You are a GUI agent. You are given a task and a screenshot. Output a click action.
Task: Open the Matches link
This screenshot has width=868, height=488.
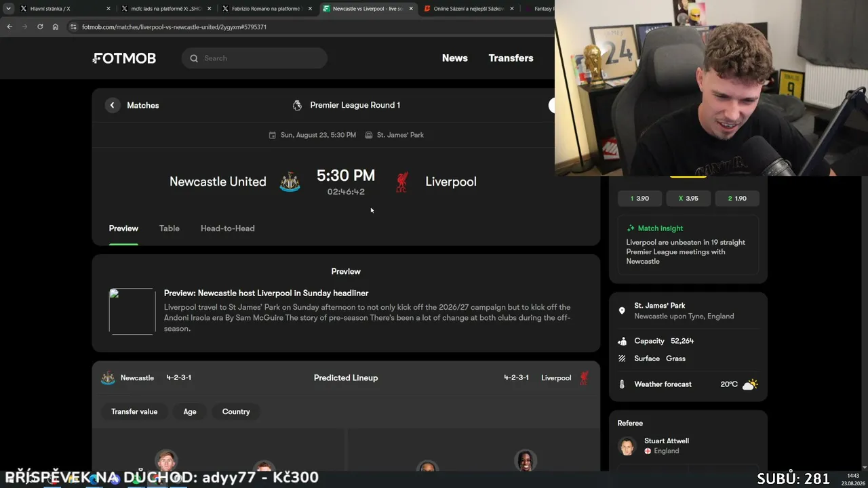[x=142, y=105]
